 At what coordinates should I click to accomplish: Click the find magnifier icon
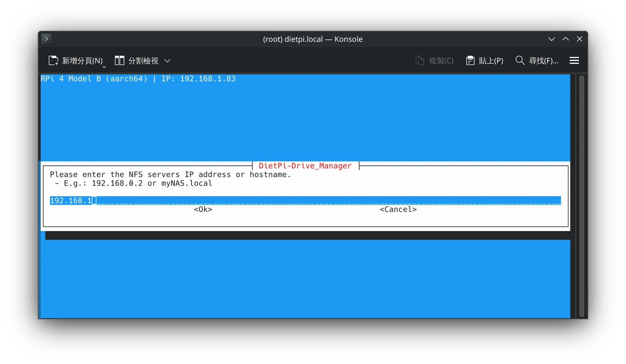[x=520, y=60]
